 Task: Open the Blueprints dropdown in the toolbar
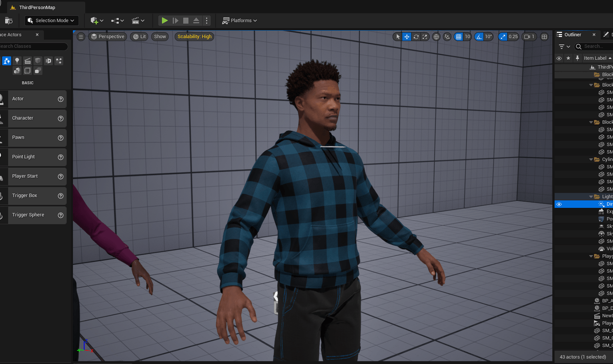pyautogui.click(x=118, y=20)
